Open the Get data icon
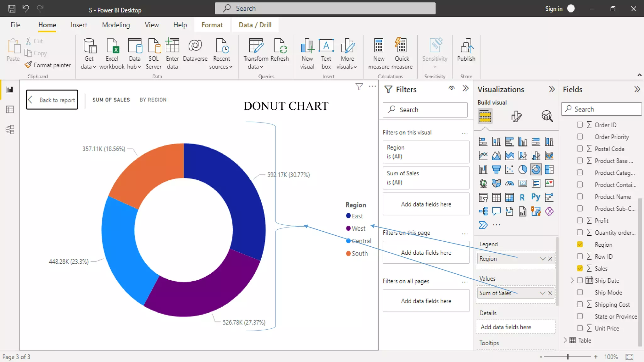The image size is (644, 362). (x=89, y=46)
